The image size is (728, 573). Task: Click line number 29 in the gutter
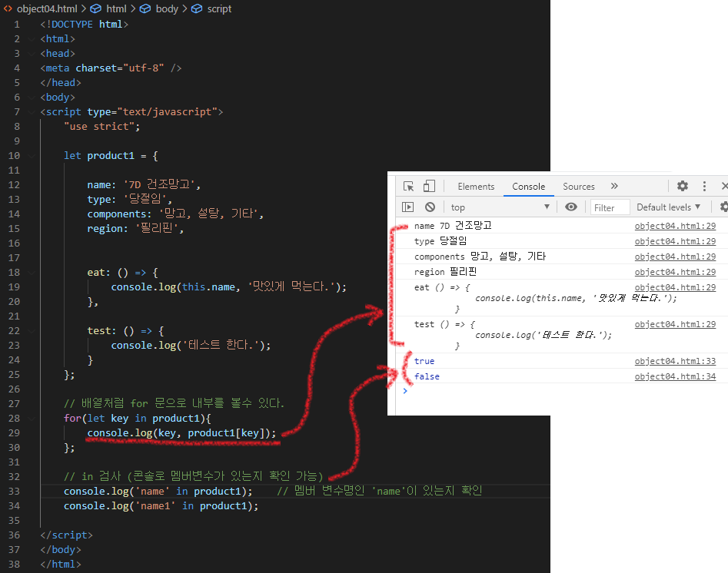click(x=14, y=433)
